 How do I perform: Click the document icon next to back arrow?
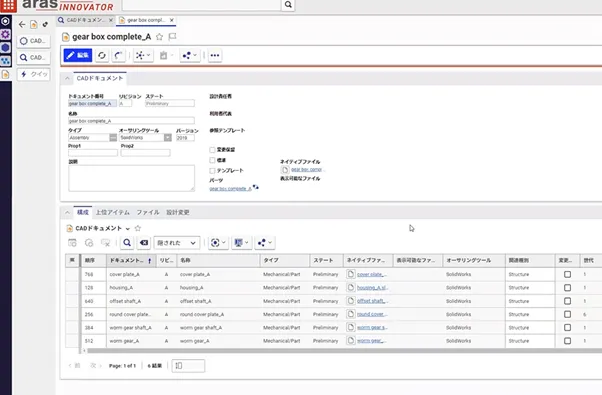pyautogui.click(x=34, y=25)
